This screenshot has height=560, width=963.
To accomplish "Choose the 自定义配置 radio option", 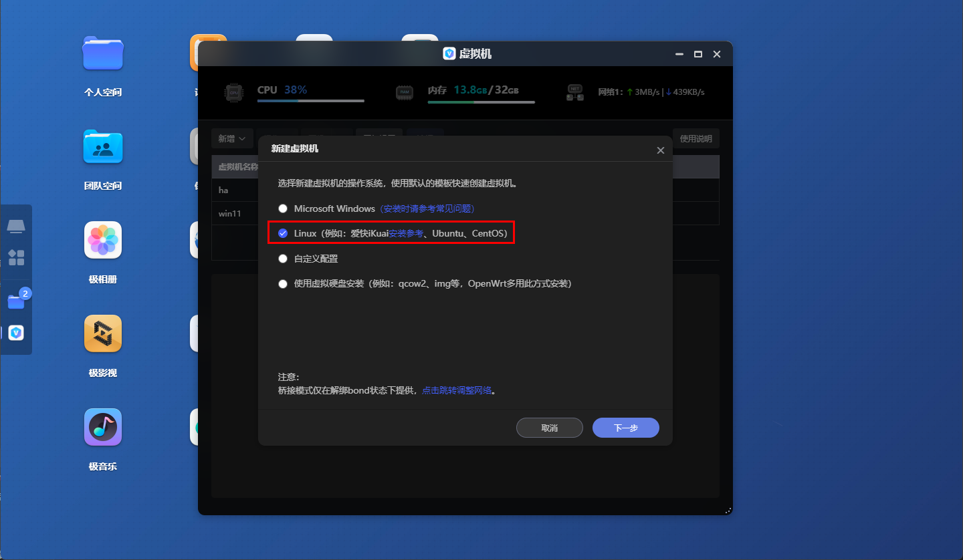I will [x=283, y=259].
